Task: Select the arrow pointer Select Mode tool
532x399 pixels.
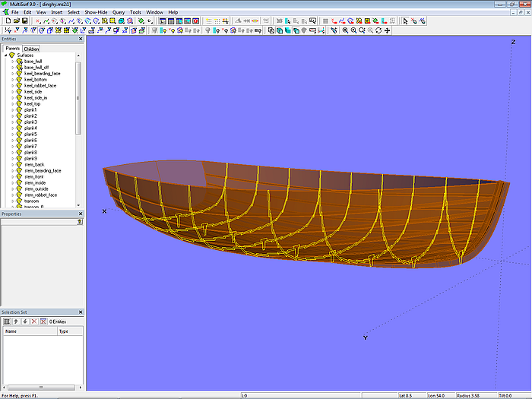Action: 405,21
